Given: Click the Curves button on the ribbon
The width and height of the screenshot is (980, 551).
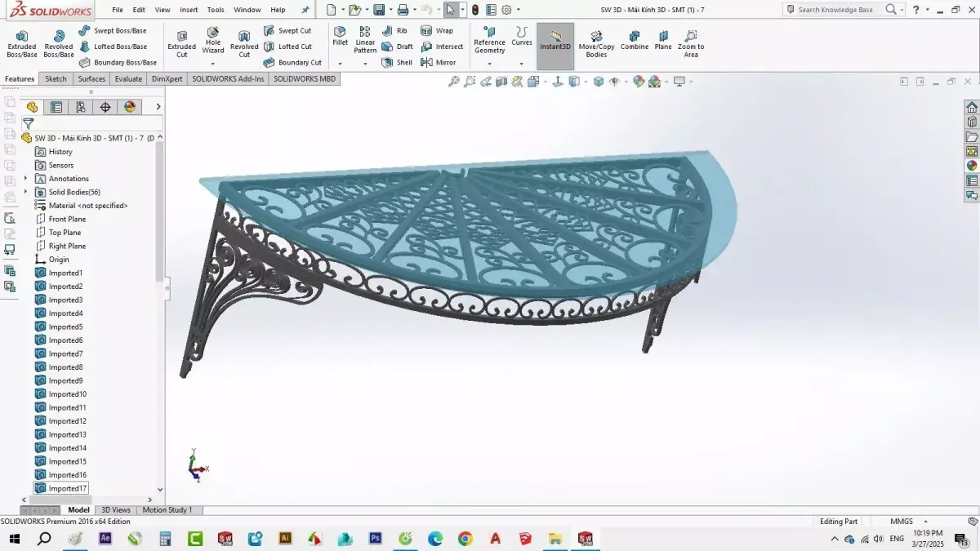Looking at the screenshot, I should click(x=522, y=37).
